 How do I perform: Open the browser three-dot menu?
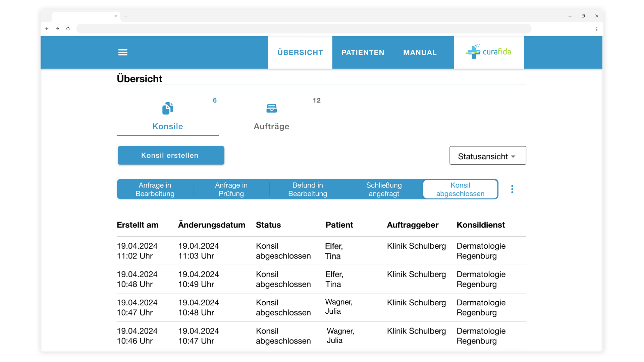(x=597, y=29)
